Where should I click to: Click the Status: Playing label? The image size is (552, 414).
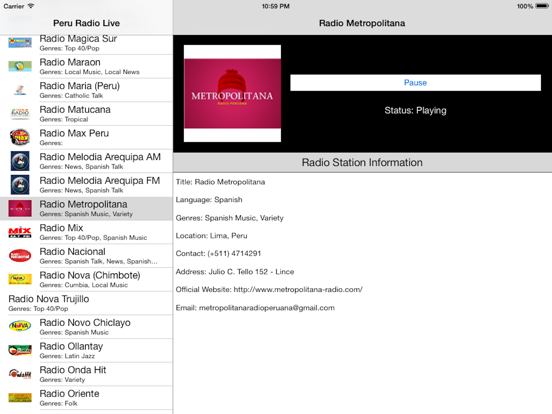415,110
